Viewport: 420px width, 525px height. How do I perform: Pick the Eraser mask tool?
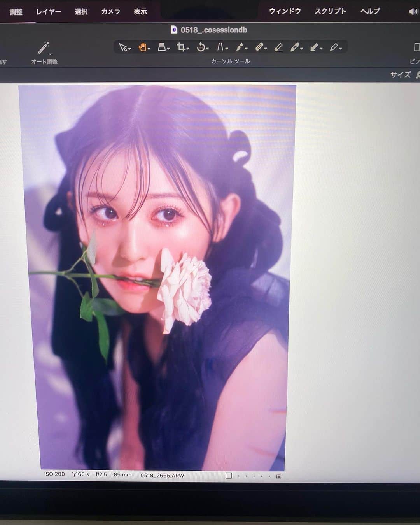tap(278, 47)
